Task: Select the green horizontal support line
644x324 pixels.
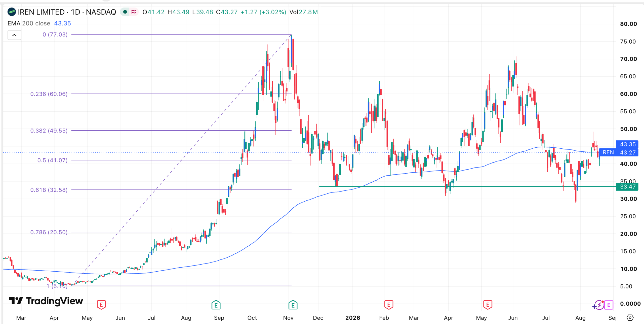Action: coord(467,187)
